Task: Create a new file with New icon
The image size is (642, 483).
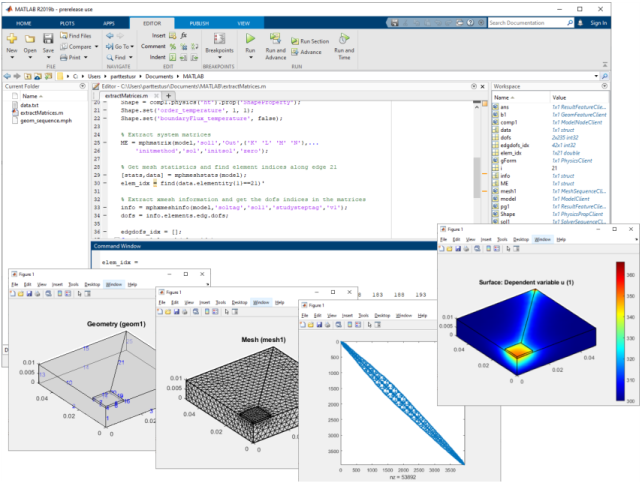Action: point(12,39)
